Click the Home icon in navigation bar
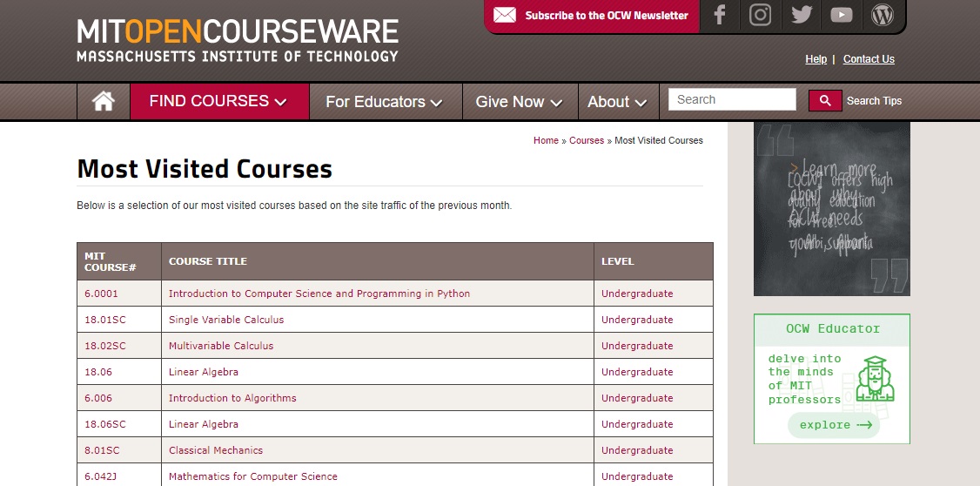The image size is (980, 486). coord(104,101)
